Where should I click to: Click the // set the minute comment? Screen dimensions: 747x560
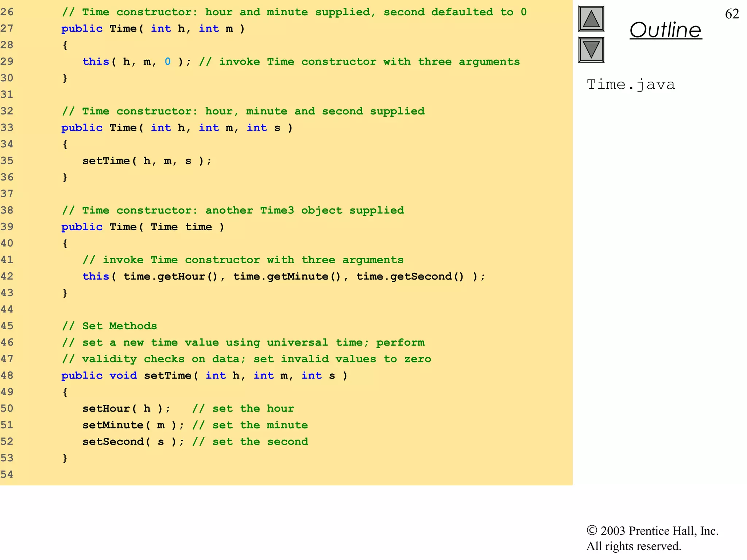(250, 425)
